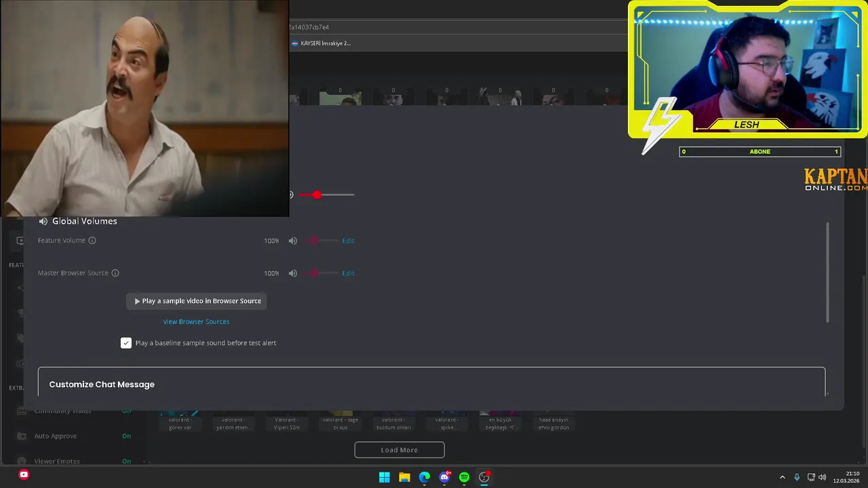Viewport: 868px width, 488px height.
Task: Open Spotify from taskbar
Action: point(464,477)
